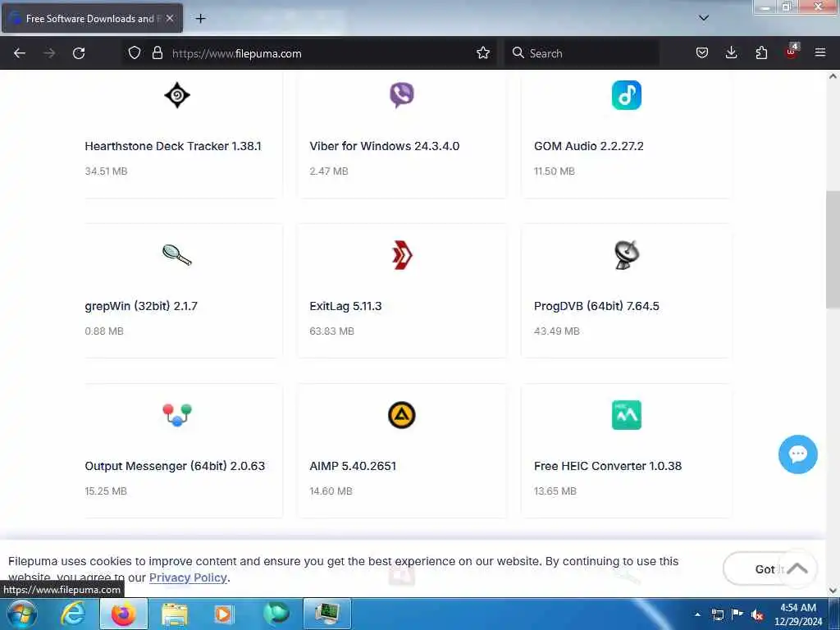
Task: Click the scrollbar up arrow
Action: [833, 76]
